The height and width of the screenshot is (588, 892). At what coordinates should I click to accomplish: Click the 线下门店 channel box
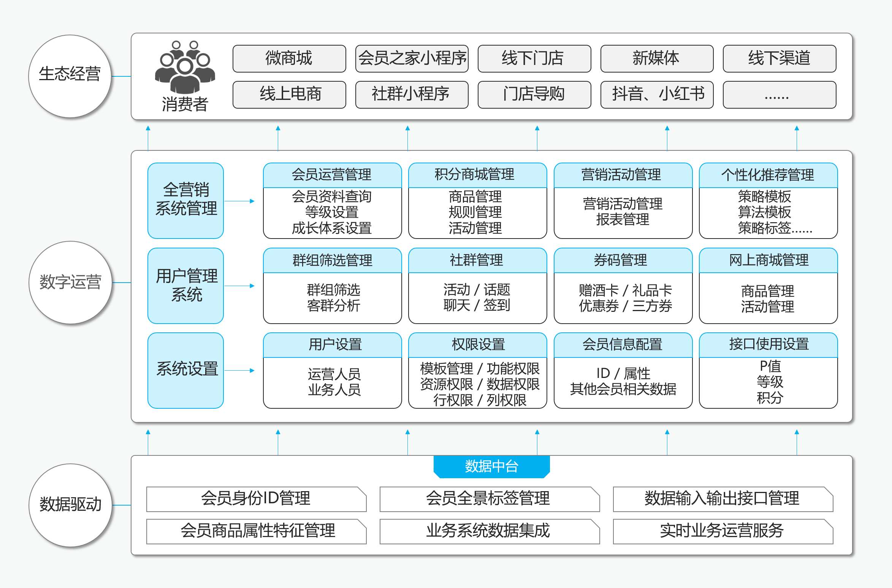coord(534,58)
